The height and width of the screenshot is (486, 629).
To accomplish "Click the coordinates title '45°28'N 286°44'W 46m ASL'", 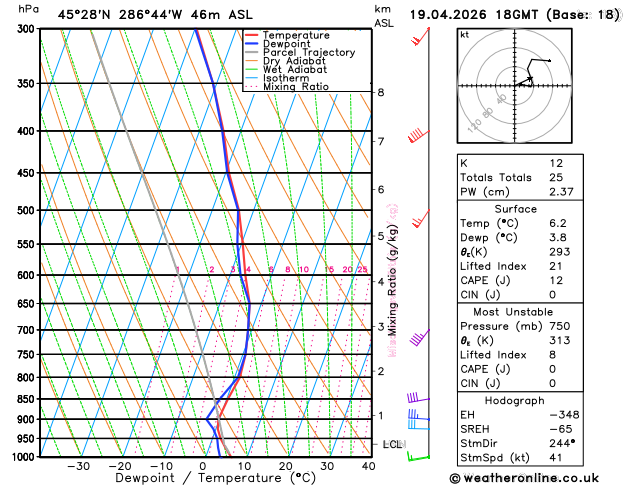I will [x=155, y=15].
